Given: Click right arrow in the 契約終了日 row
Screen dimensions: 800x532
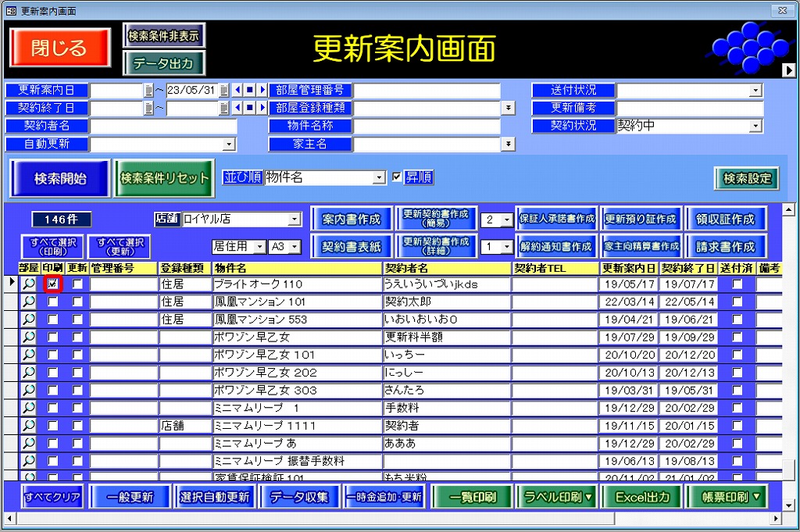Looking at the screenshot, I should [262, 108].
